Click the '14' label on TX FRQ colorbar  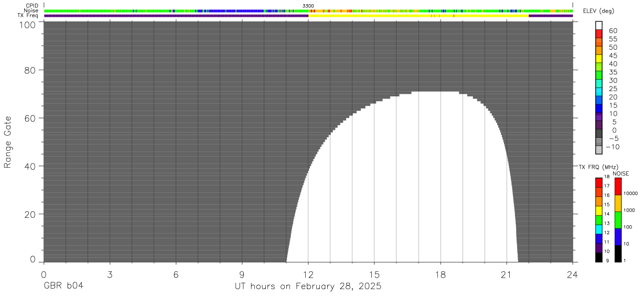click(607, 214)
